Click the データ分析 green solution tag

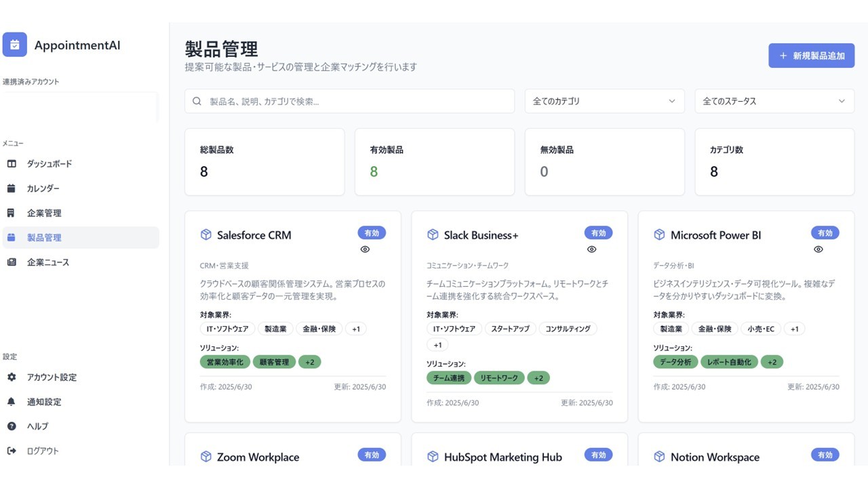[675, 362]
